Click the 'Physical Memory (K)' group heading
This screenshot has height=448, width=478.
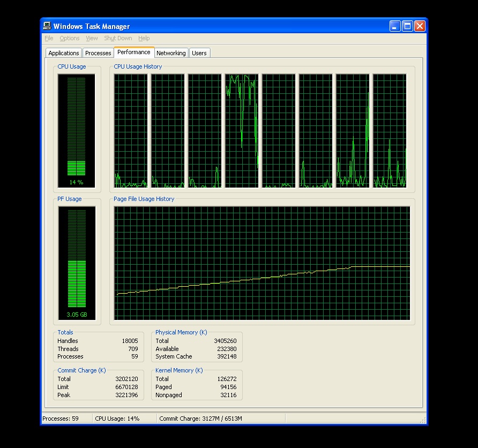point(181,332)
